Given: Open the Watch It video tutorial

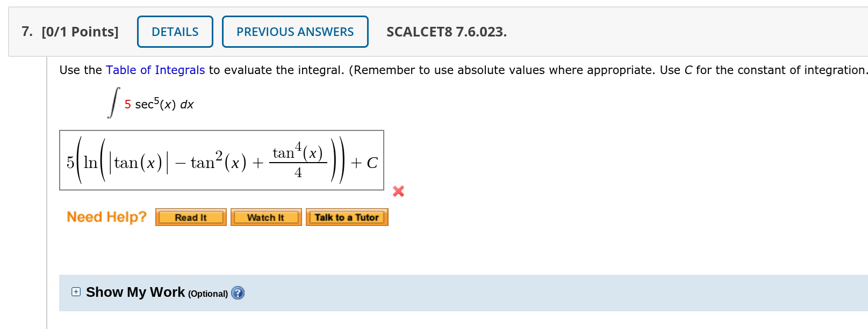Looking at the screenshot, I should pyautogui.click(x=266, y=217).
